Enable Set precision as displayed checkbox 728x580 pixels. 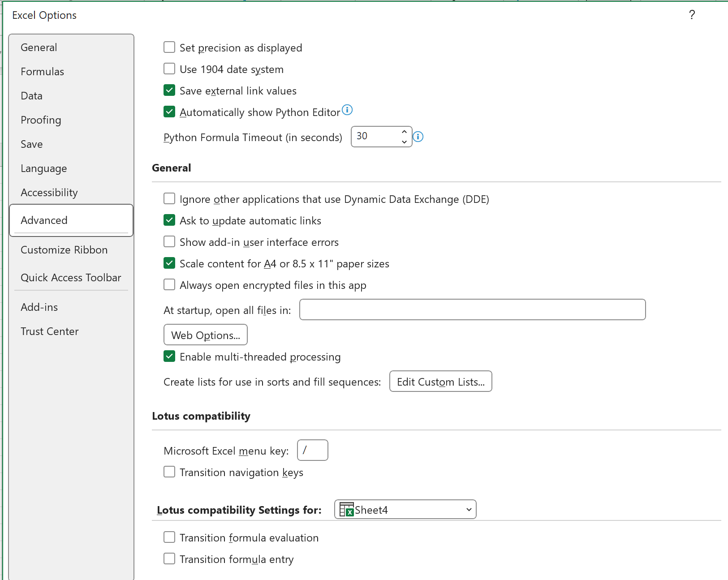click(169, 47)
